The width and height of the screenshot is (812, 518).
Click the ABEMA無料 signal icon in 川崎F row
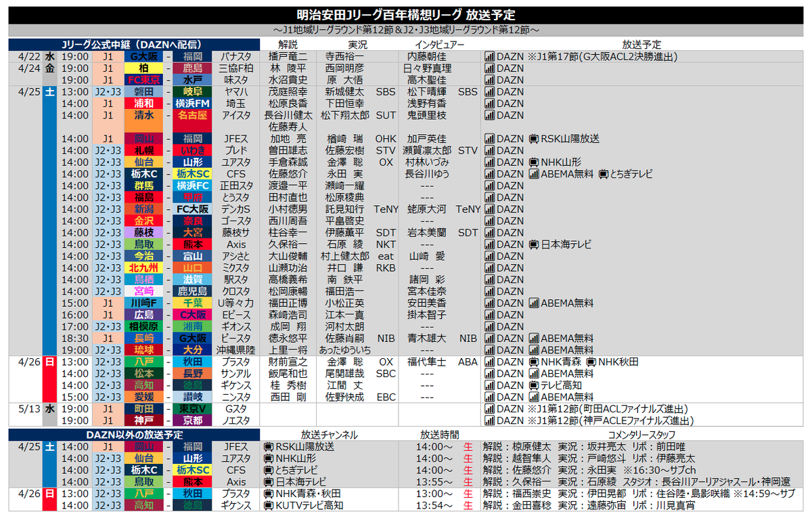coord(533,303)
